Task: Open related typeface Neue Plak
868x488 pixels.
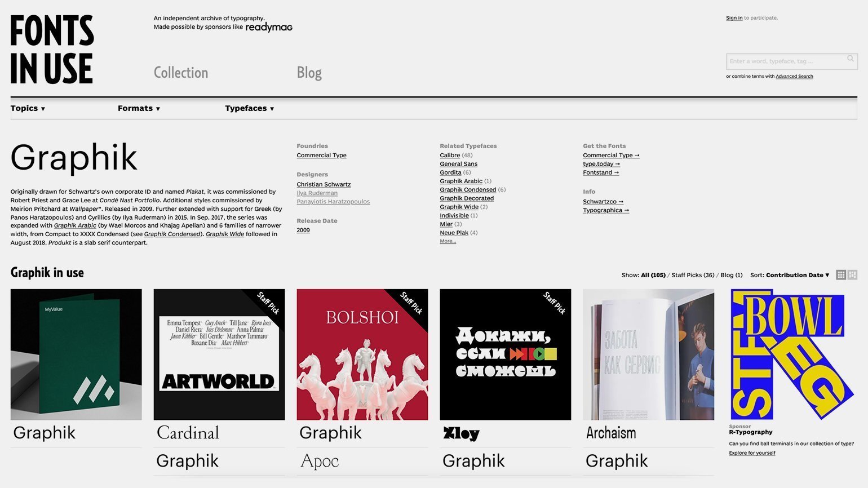Action: point(454,233)
